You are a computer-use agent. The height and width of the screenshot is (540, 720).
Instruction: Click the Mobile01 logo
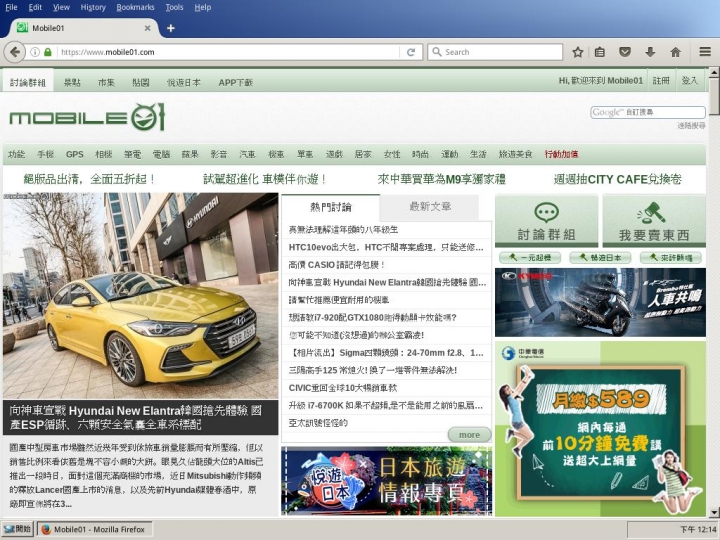pyautogui.click(x=87, y=117)
